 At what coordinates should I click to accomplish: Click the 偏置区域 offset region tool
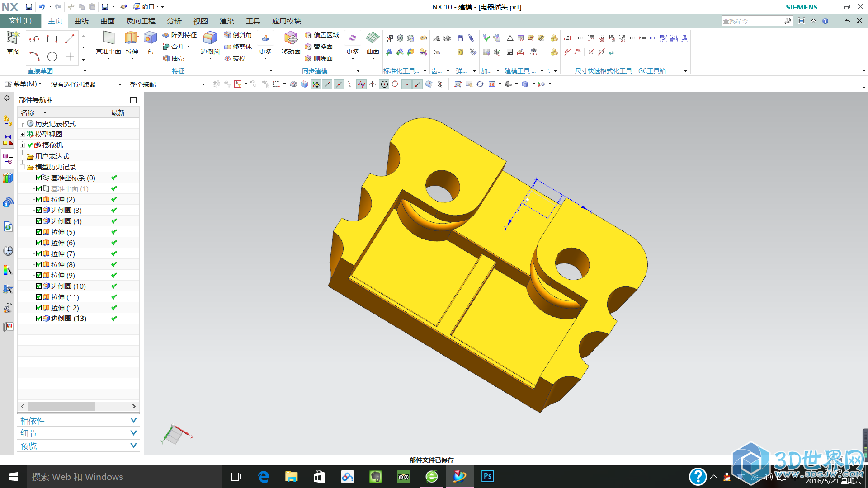coord(322,35)
